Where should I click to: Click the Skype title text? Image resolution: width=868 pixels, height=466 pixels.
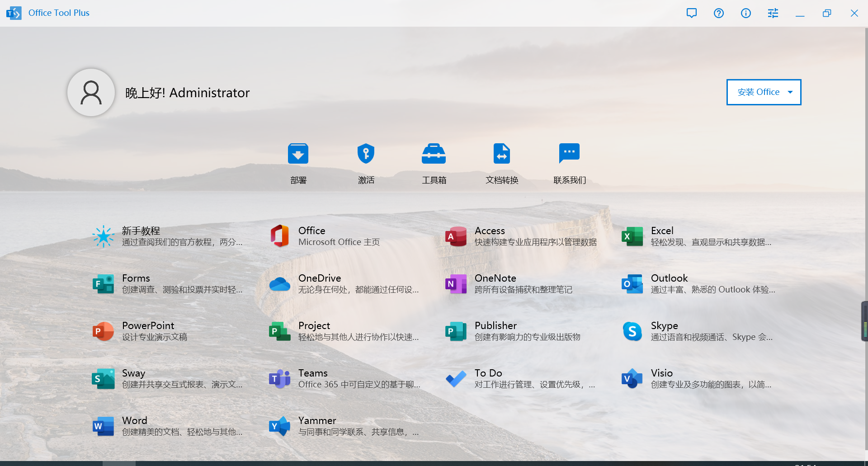click(665, 326)
